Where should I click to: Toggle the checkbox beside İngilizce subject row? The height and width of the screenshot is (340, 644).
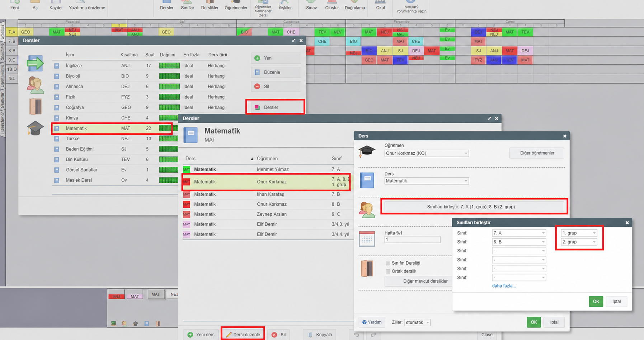57,66
